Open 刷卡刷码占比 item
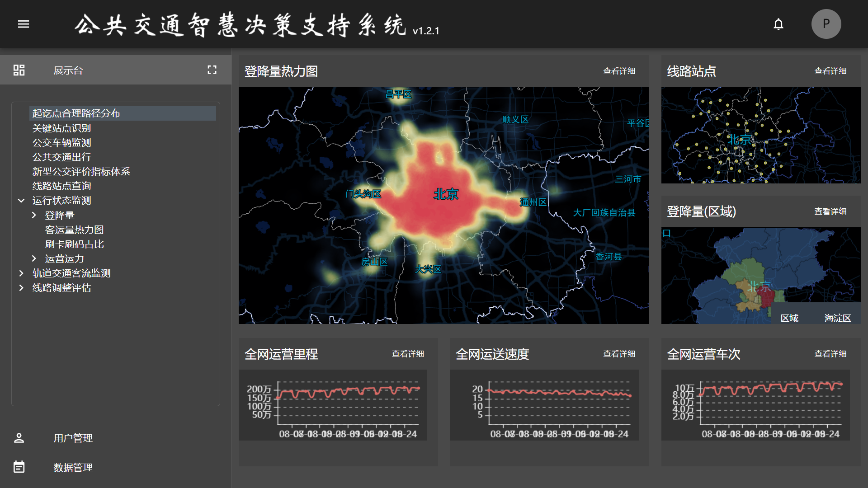Viewport: 868px width, 488px height. 74,244
